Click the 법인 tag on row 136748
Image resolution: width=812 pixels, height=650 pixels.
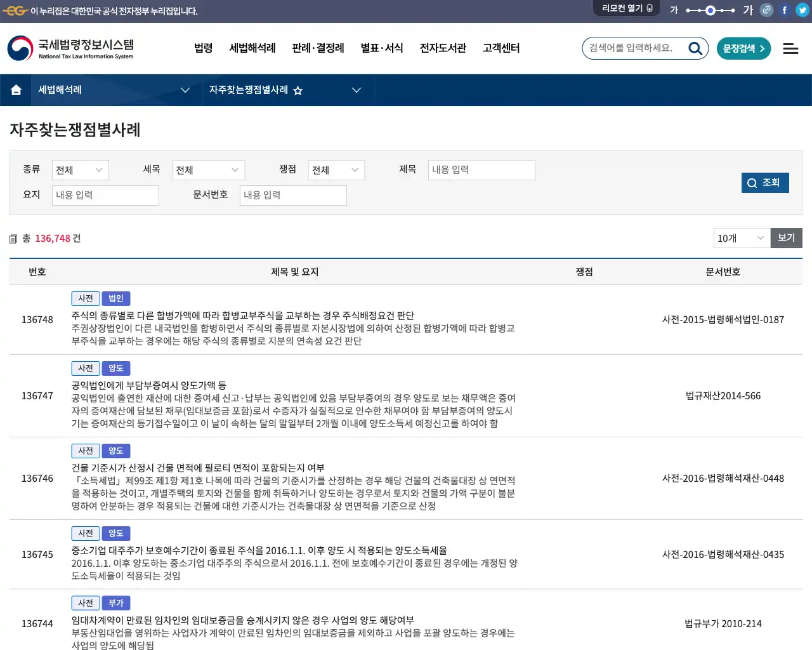[116, 298]
